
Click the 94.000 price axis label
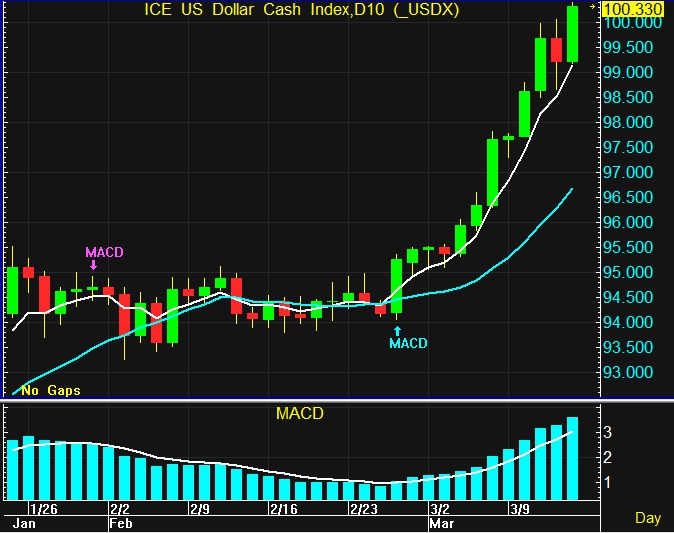click(x=628, y=322)
